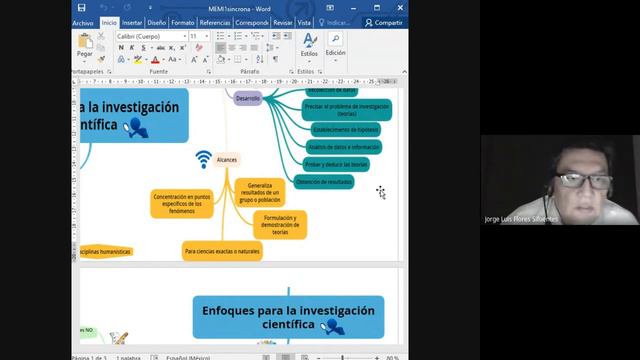Viewport: 640px width, 360px height.
Task: Clear all formatting with the eraser icon
Action: [x=199, y=48]
